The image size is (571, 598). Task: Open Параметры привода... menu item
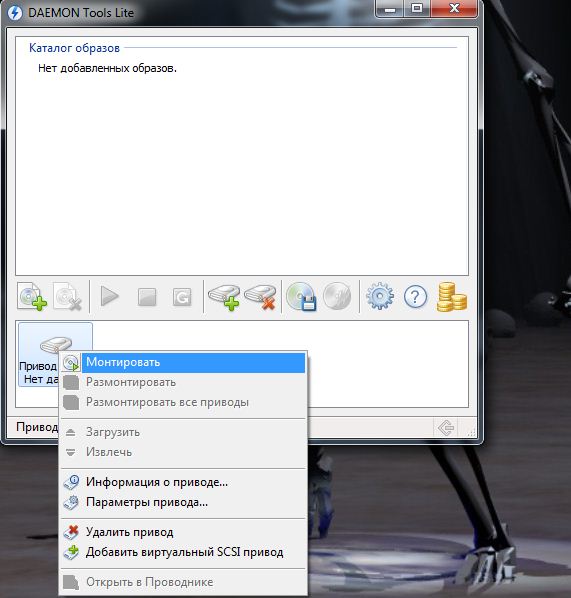tap(183, 502)
